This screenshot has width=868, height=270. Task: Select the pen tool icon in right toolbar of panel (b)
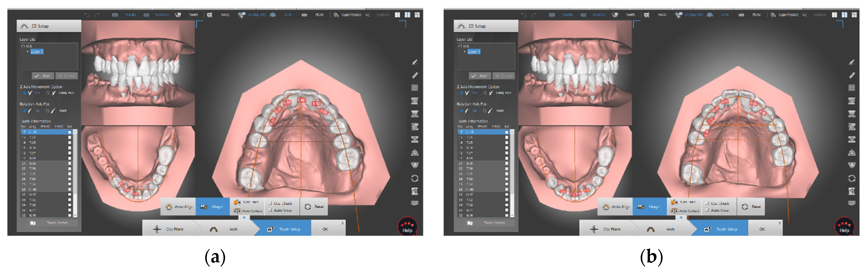pos(852,62)
